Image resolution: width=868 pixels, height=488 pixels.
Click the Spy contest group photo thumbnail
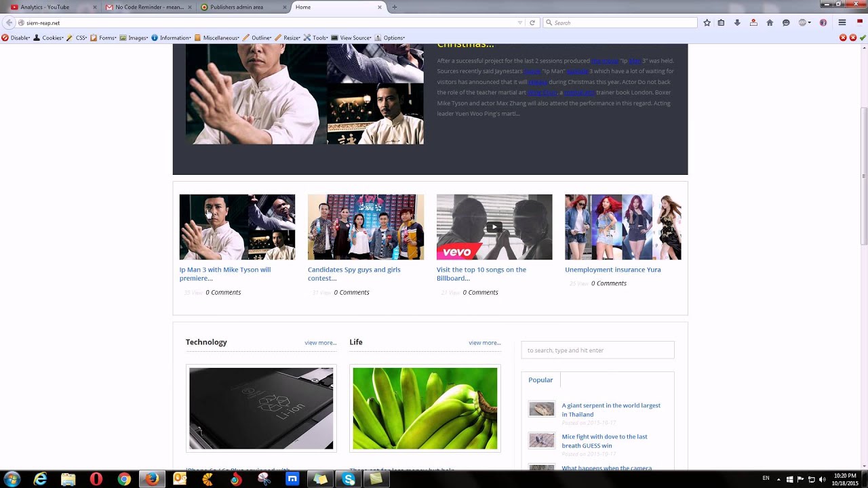[x=366, y=227]
